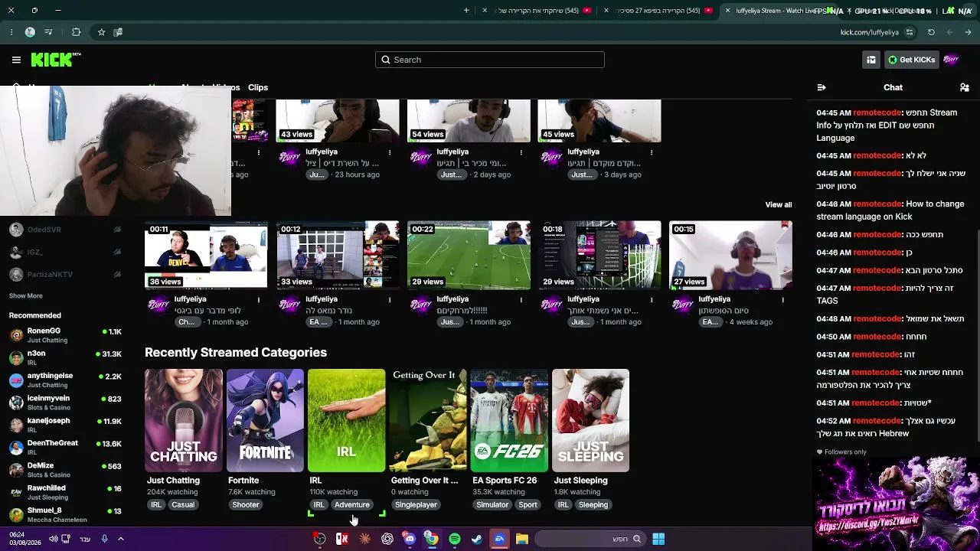The image size is (980, 551).
Task: Open ChatGPT from the taskbar
Action: pos(387,539)
